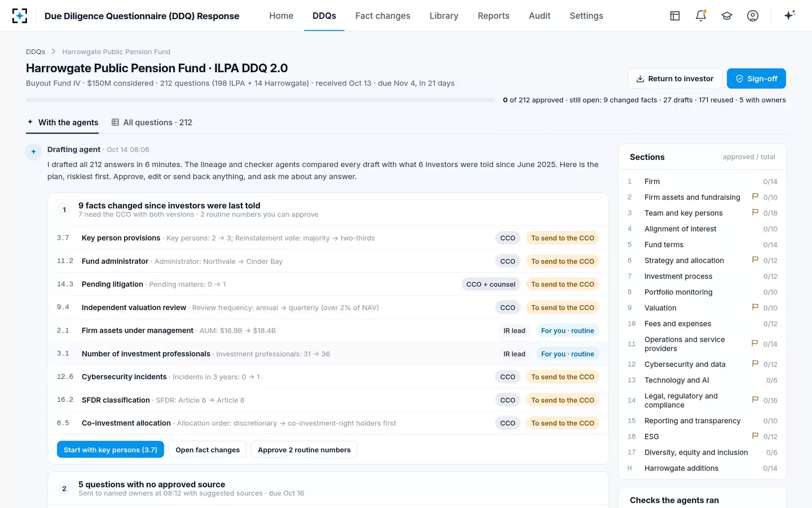Viewport: 812px width, 508px height.
Task: Open notifications bell icon
Action: click(x=701, y=16)
